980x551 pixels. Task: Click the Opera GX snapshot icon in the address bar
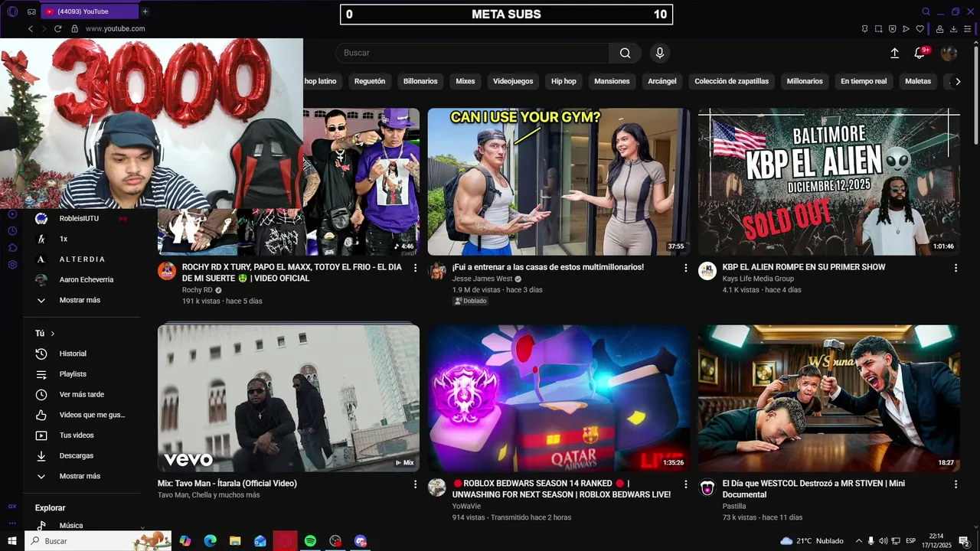(878, 28)
